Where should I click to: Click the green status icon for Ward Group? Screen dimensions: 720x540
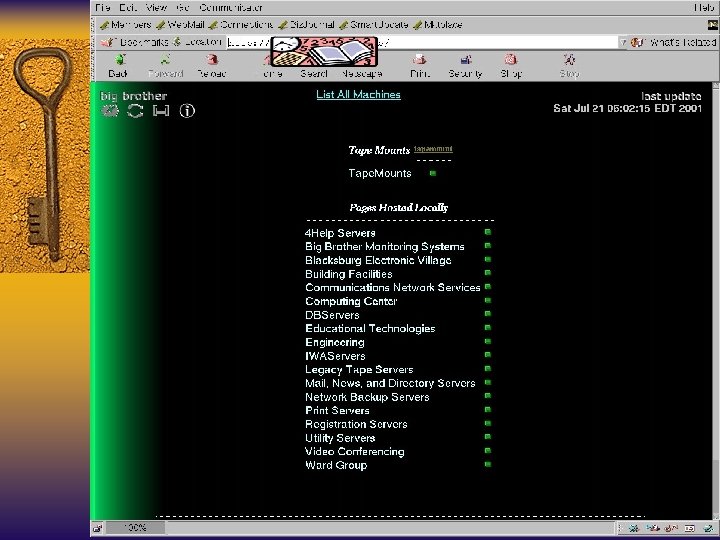tap(488, 464)
